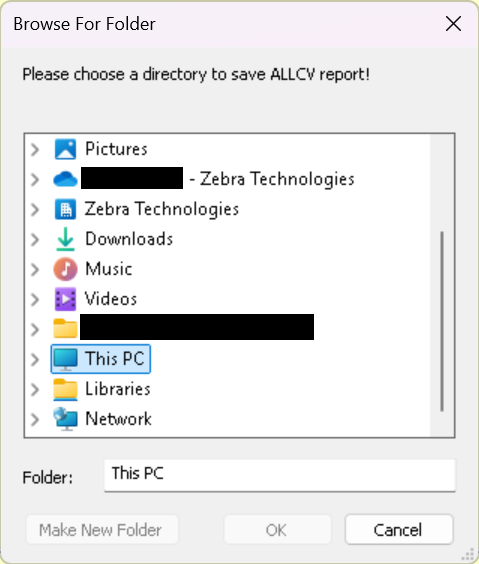Expand the Network tree node
Screen dimensions: 479x564
pyautogui.click(x=35, y=419)
